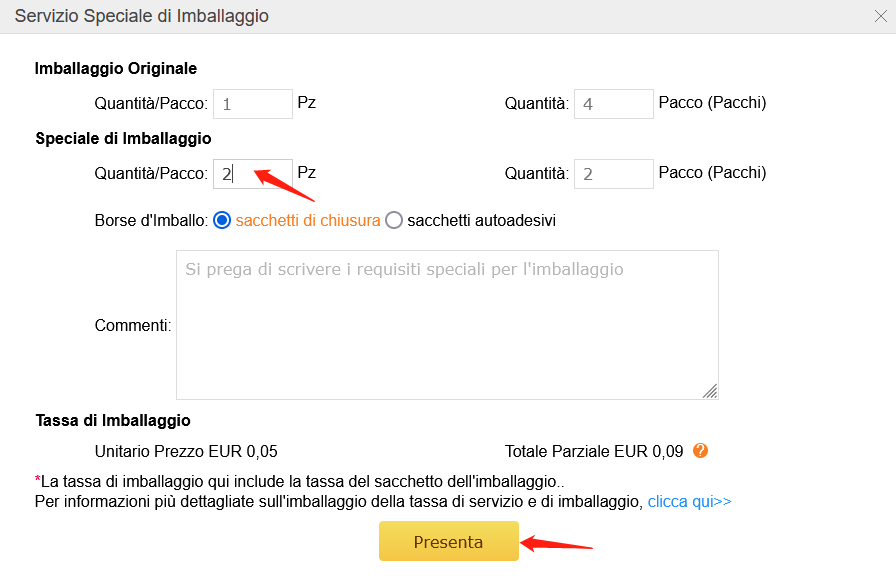Click the Tassa di Imballaggio heading
Viewport: 896px width, 580px height.
(113, 421)
